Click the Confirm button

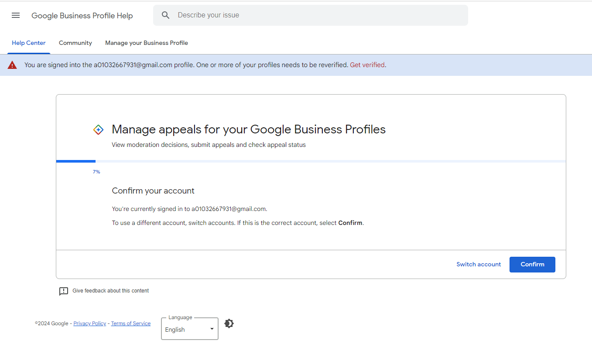point(532,265)
